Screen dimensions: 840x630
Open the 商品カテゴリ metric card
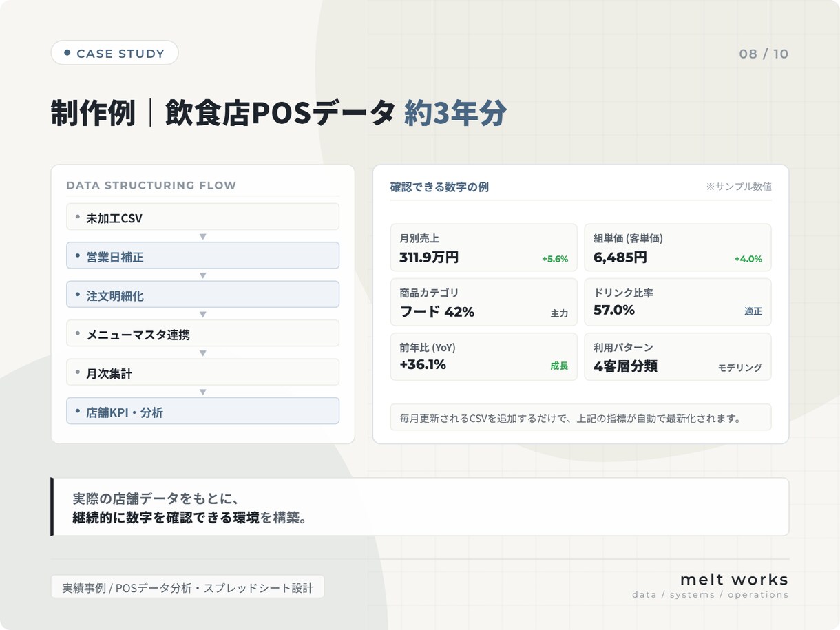(483, 302)
